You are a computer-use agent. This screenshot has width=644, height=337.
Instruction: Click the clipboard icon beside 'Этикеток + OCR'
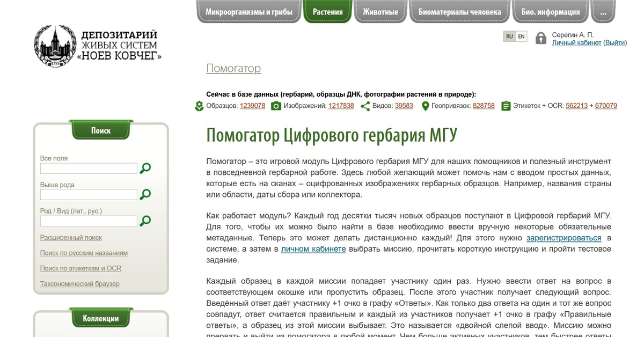[x=506, y=106]
